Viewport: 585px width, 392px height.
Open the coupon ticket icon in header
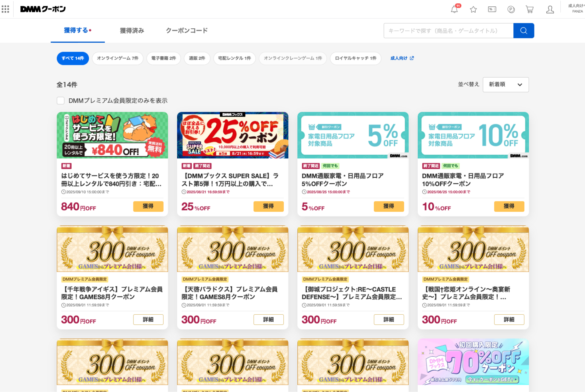(x=492, y=9)
